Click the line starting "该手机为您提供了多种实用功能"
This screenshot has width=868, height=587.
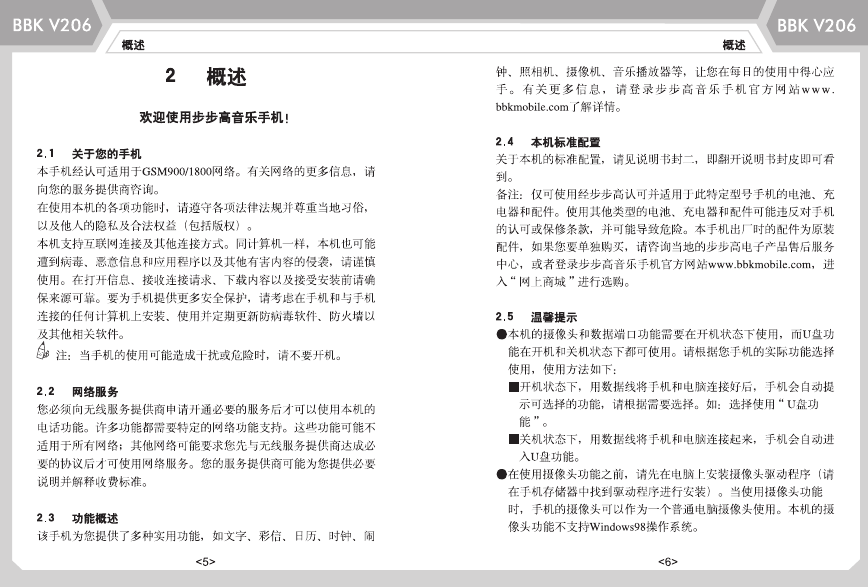coord(206,536)
